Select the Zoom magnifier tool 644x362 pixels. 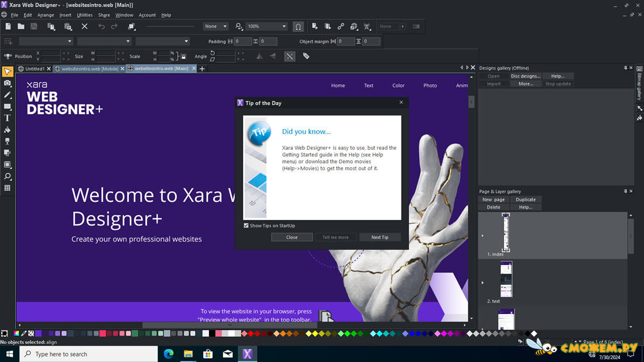[8, 177]
